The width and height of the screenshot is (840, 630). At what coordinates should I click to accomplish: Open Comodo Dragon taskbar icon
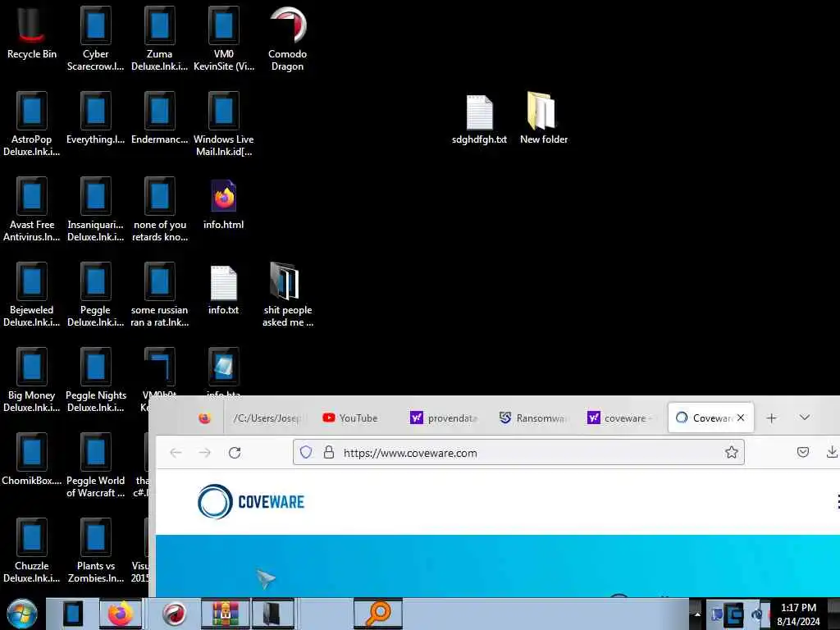174,614
